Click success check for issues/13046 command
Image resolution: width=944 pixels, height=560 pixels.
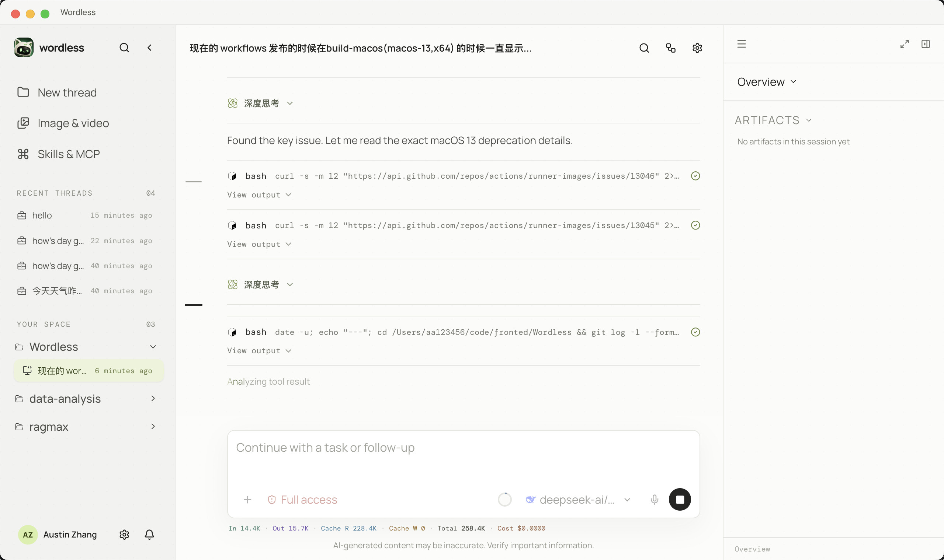(x=695, y=176)
